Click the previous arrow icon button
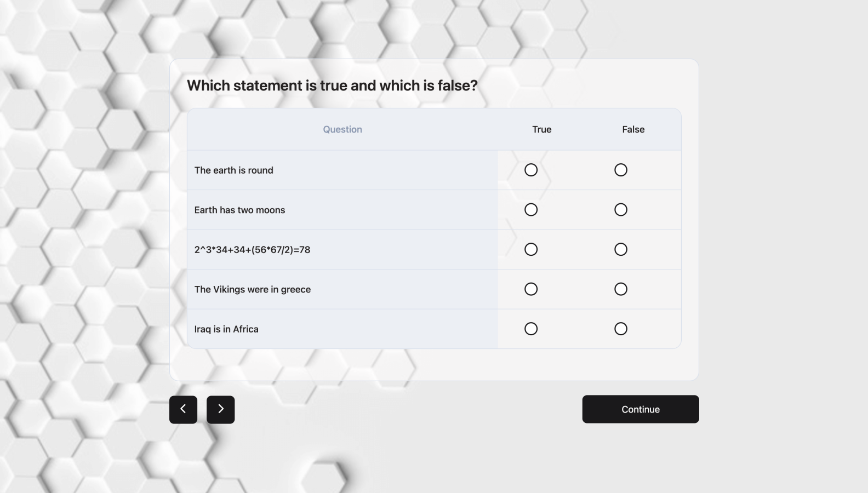868x493 pixels. (x=183, y=409)
